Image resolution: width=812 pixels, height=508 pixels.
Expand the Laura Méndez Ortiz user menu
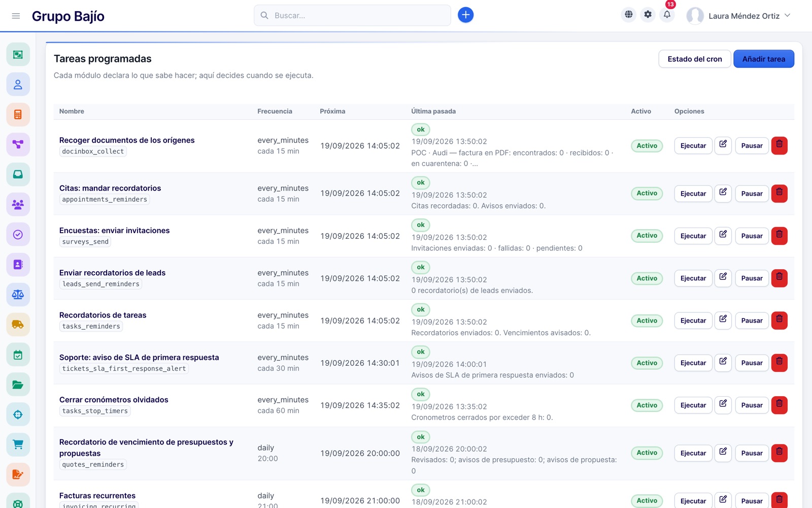pyautogui.click(x=738, y=16)
